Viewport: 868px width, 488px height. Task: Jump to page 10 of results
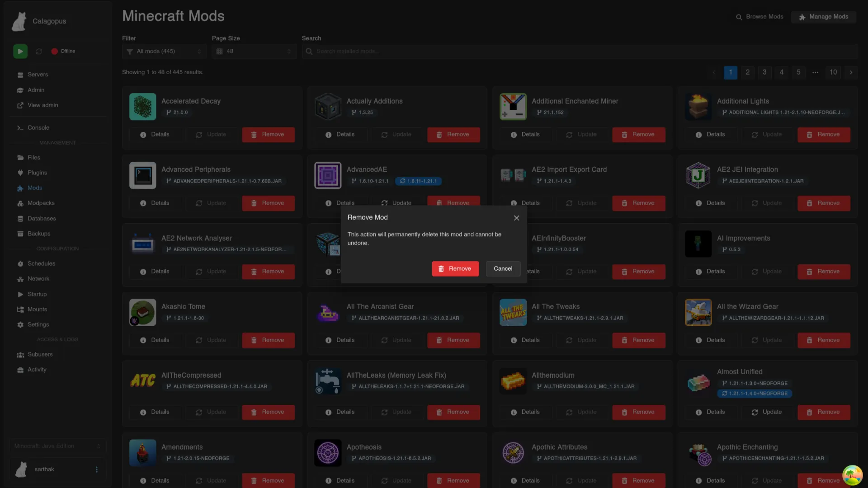tap(833, 72)
